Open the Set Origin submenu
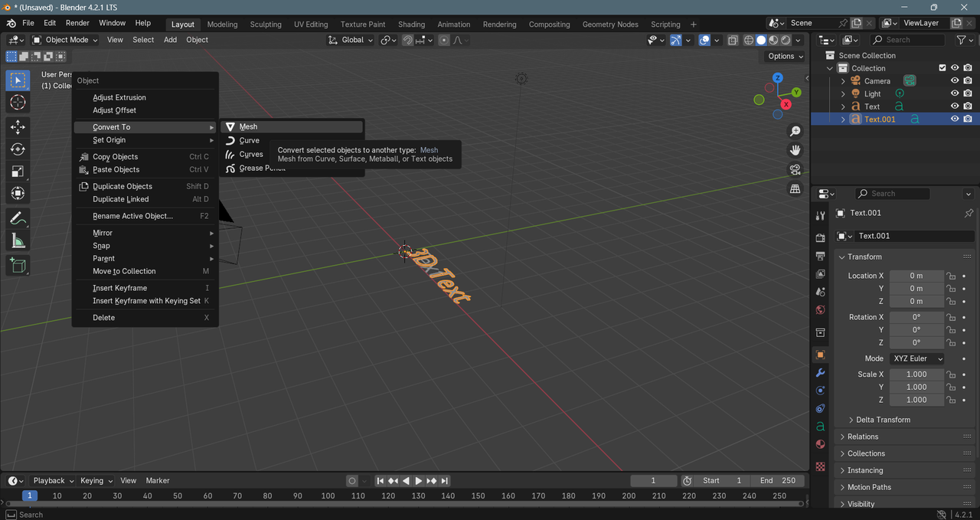The image size is (980, 520). pos(145,140)
